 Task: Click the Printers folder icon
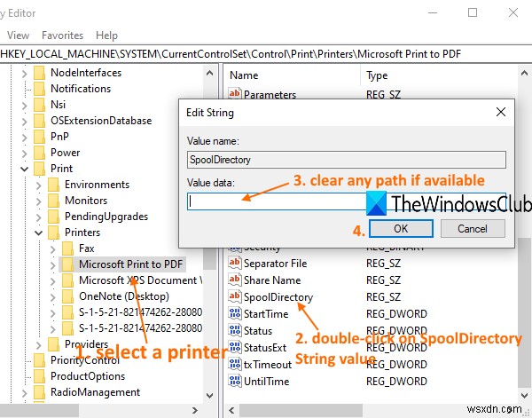(x=53, y=233)
